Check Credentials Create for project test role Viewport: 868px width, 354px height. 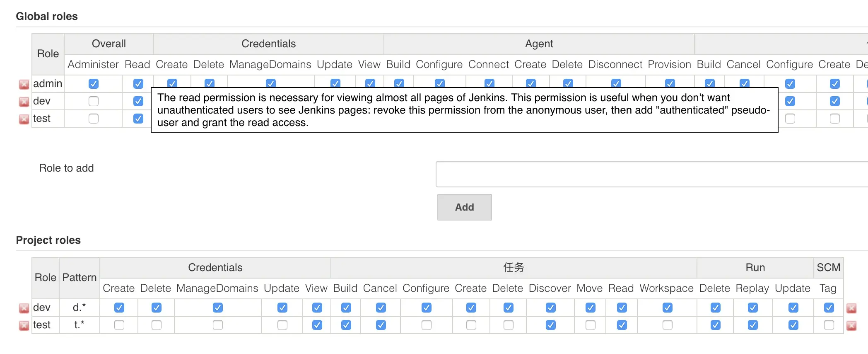[119, 325]
